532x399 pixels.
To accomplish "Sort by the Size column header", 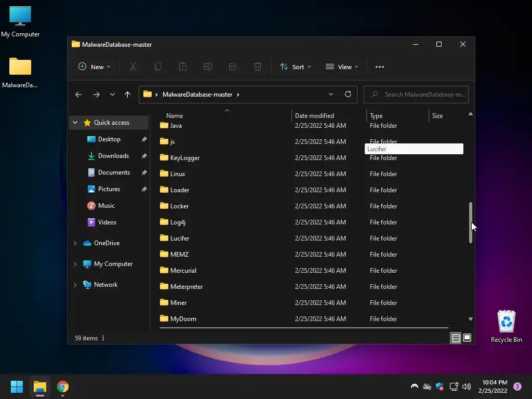I will pyautogui.click(x=437, y=116).
